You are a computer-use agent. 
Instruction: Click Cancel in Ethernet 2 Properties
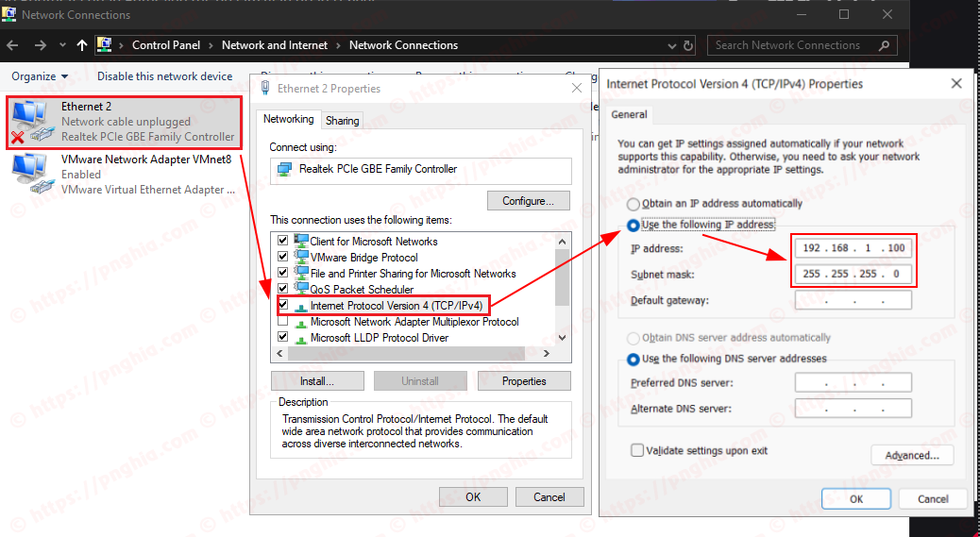pyautogui.click(x=549, y=497)
